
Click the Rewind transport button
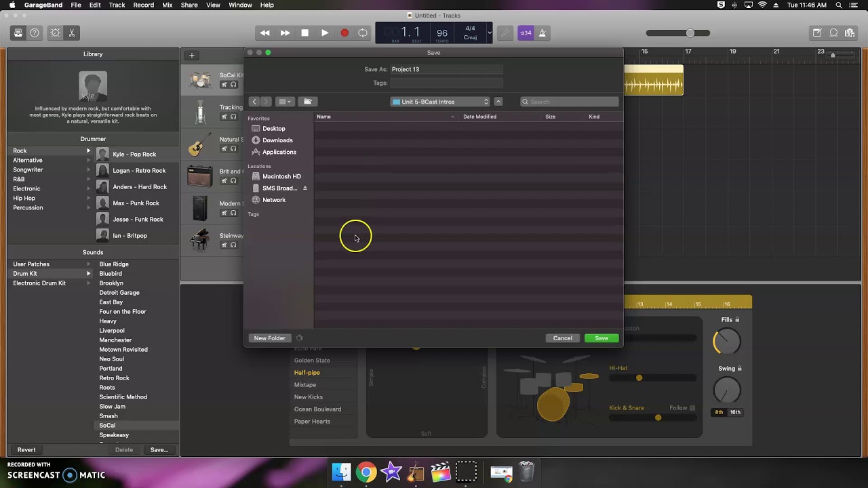[x=265, y=33]
